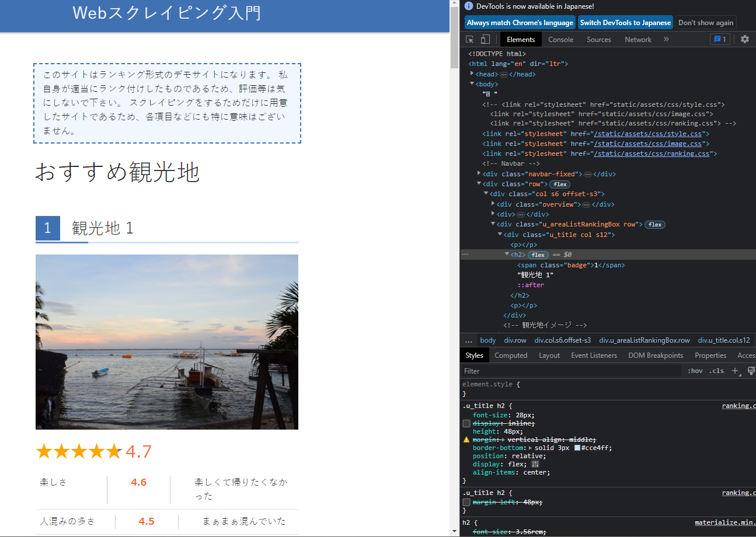
Task: Open the Computed styles tab
Action: 511,355
